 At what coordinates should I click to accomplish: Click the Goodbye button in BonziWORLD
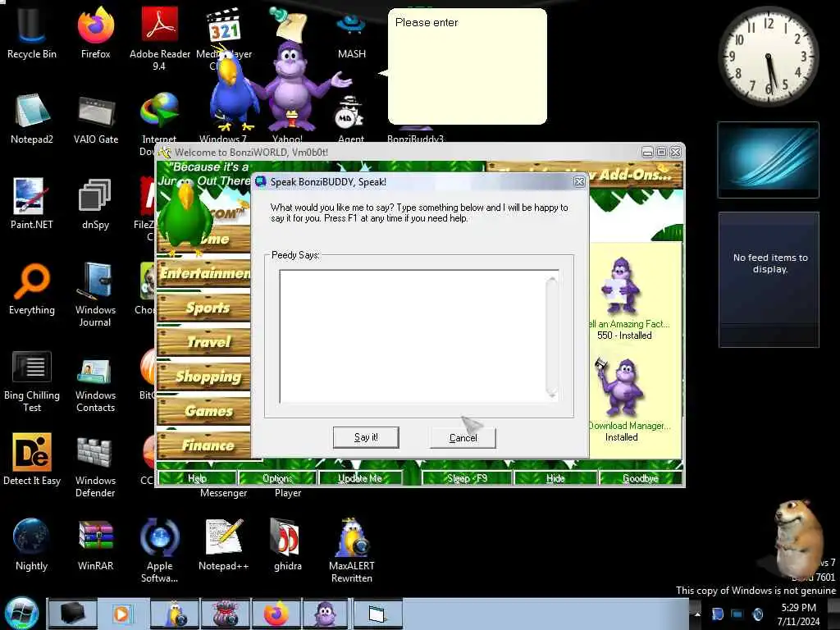click(640, 478)
